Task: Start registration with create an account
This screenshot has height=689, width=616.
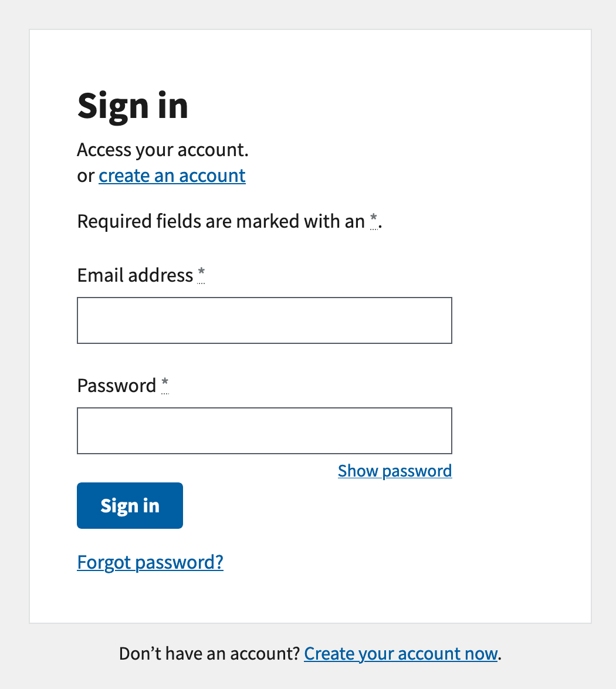Action: [171, 175]
